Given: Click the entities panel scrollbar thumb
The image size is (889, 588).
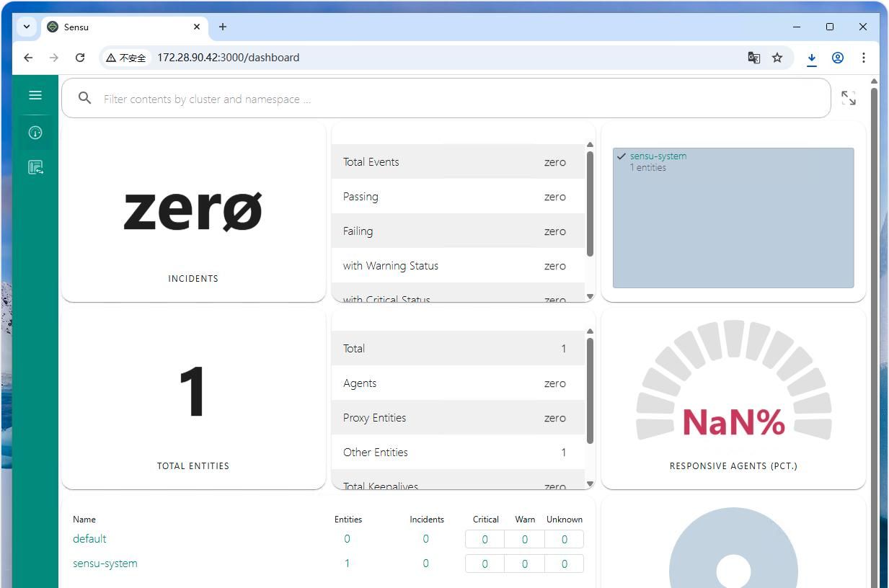Looking at the screenshot, I should 590,391.
